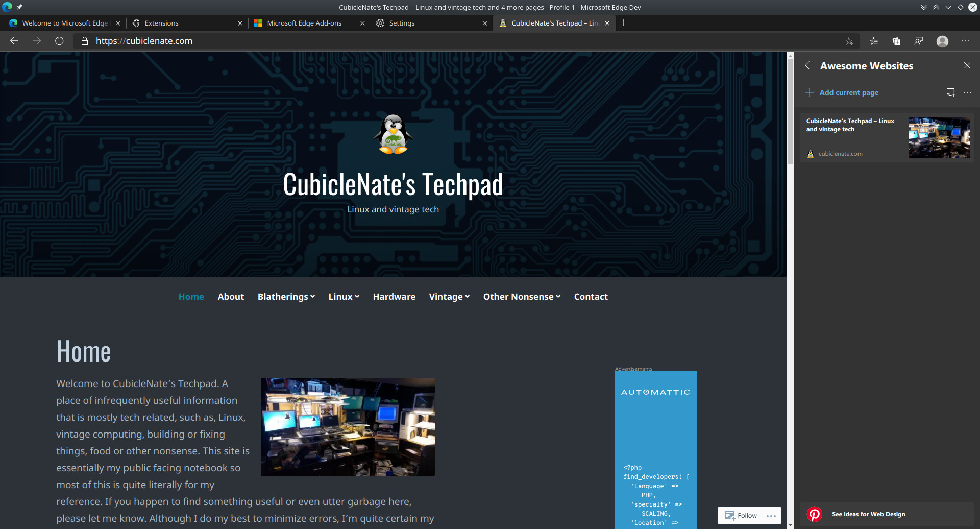The height and width of the screenshot is (529, 980).
Task: Open the saved CubicleNate's Techpad collection item
Action: point(887,137)
